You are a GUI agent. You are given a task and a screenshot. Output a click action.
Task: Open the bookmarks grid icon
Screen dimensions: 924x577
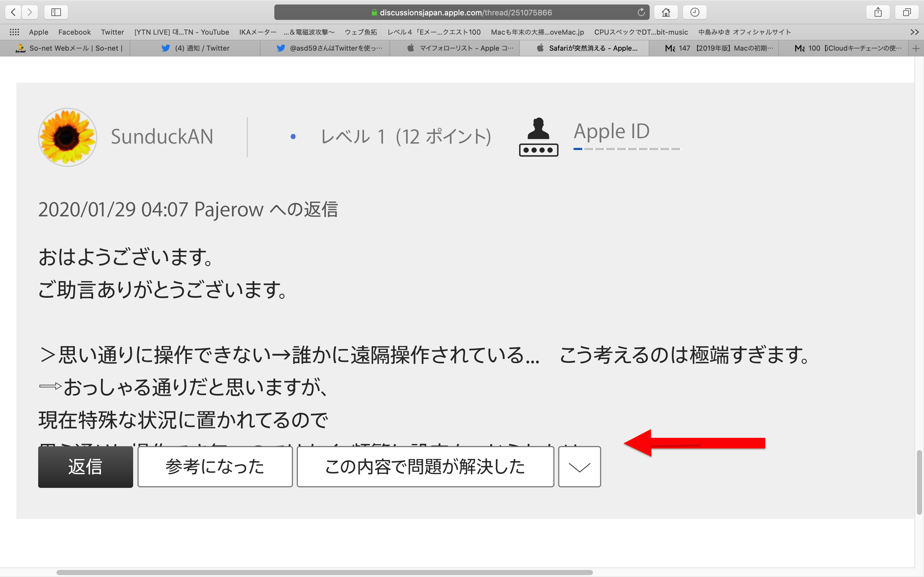[14, 32]
